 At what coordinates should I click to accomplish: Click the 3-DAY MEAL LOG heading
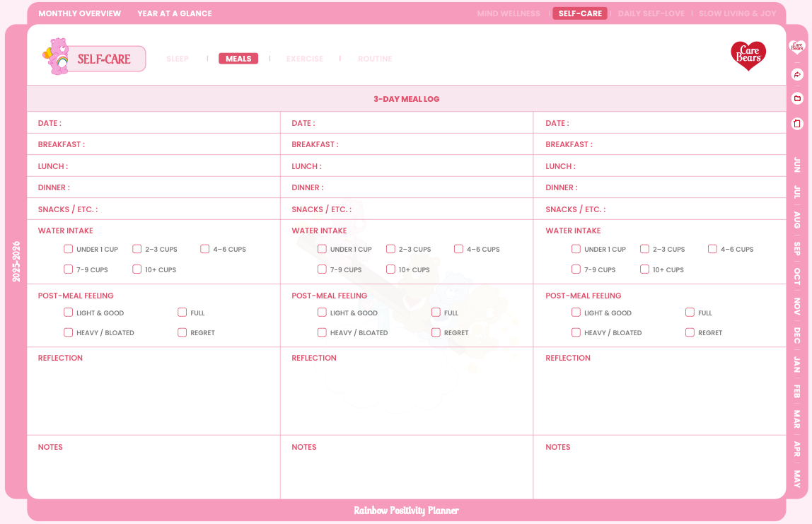[407, 99]
